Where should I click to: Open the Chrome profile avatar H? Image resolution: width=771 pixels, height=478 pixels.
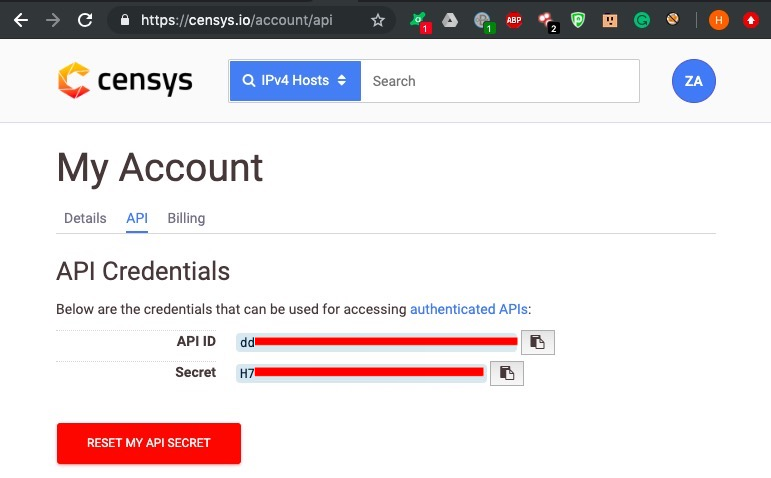pyautogui.click(x=719, y=20)
